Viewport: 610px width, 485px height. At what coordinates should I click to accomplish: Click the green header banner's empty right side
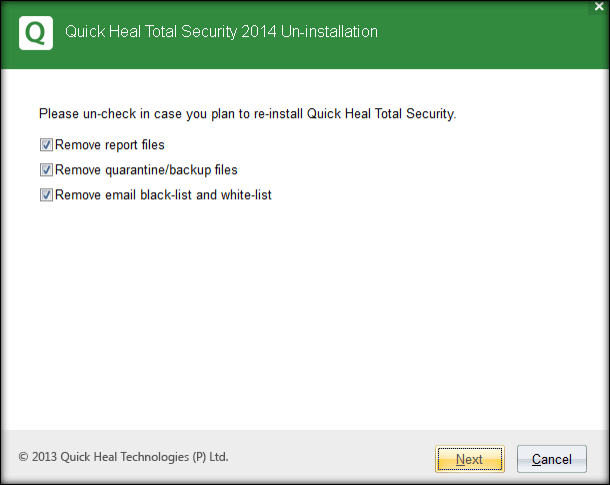tap(500, 34)
